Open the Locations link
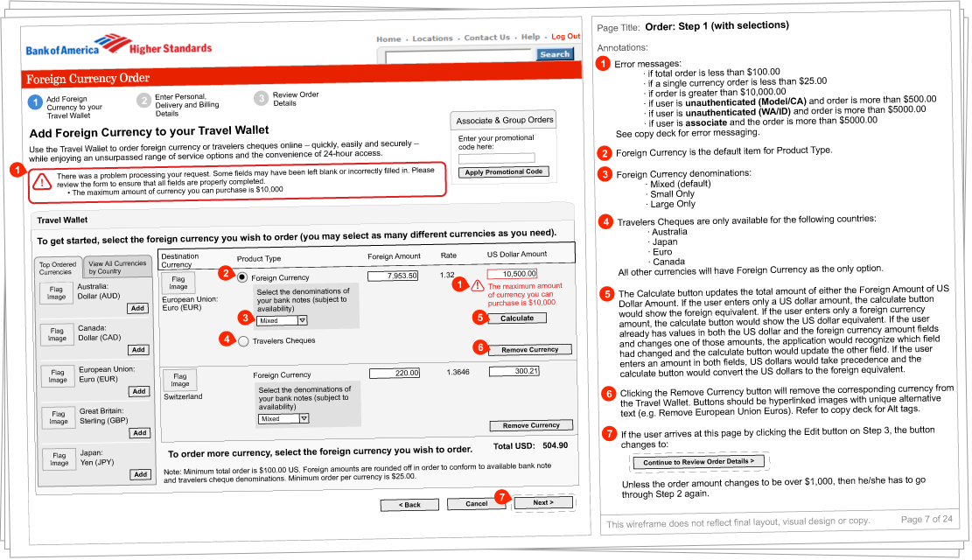The height and width of the screenshot is (560, 972). (433, 38)
